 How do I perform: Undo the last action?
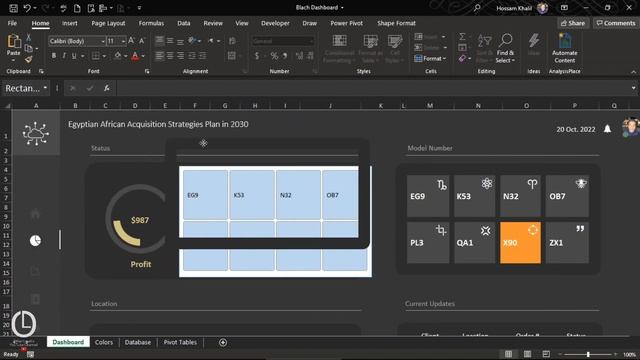click(x=27, y=8)
